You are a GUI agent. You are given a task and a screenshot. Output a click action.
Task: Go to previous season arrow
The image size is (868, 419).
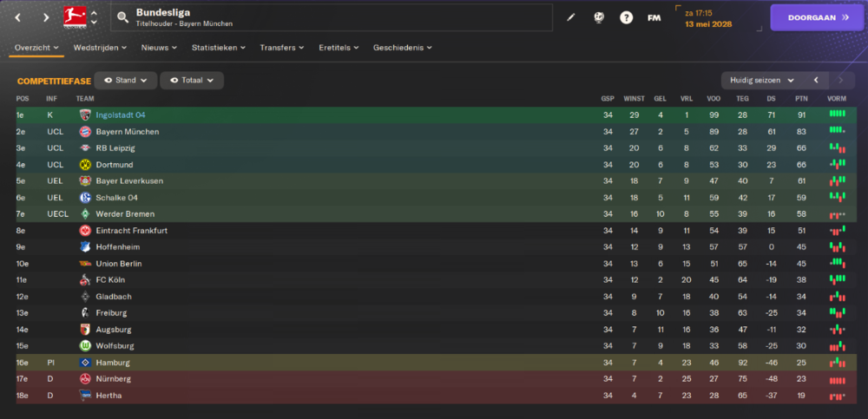[815, 81]
